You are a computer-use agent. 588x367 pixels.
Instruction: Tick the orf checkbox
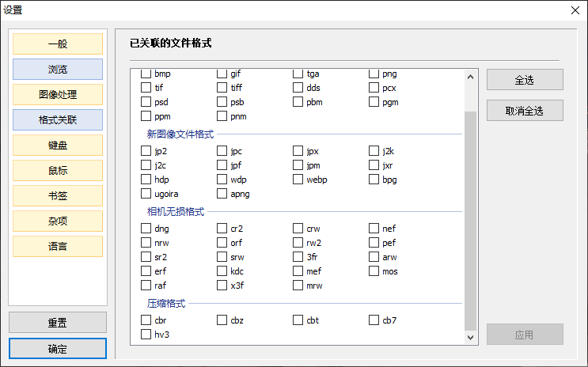(x=222, y=243)
